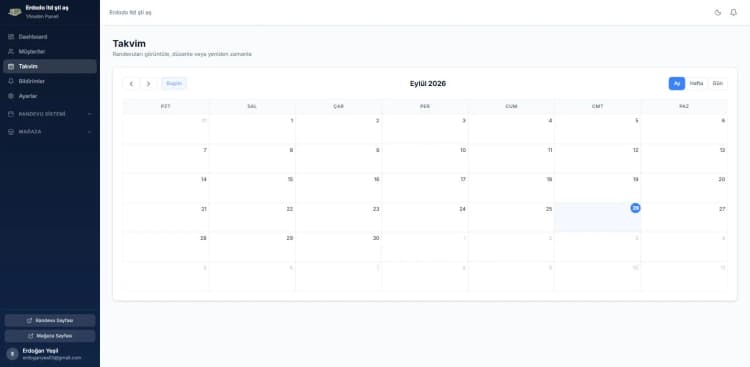
Task: Expand the Randevu Sistemi section
Action: click(x=50, y=114)
